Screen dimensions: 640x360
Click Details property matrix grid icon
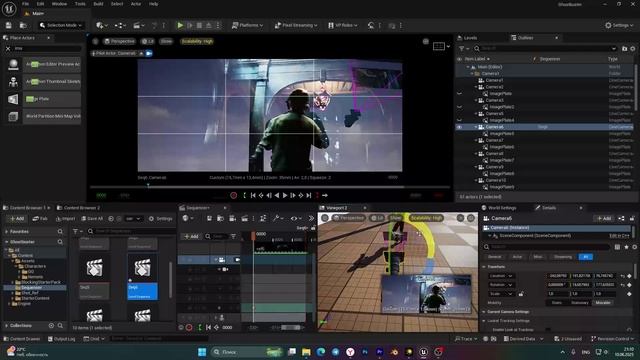(617, 247)
